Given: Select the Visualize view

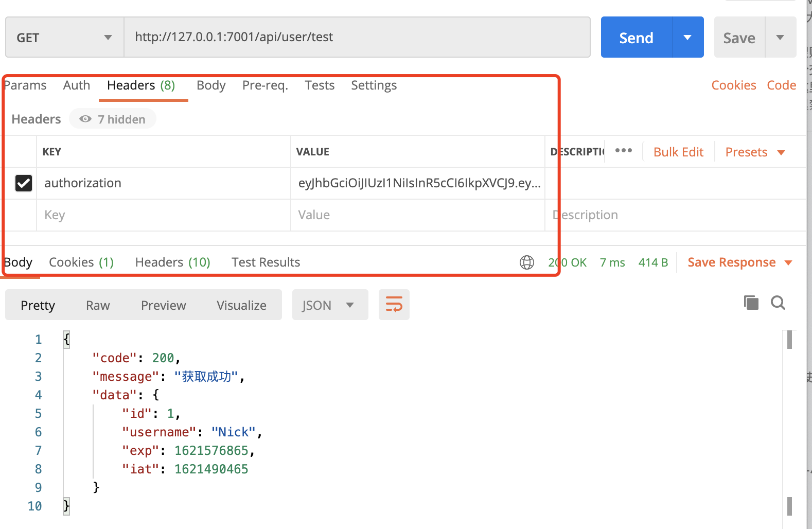Looking at the screenshot, I should (241, 305).
